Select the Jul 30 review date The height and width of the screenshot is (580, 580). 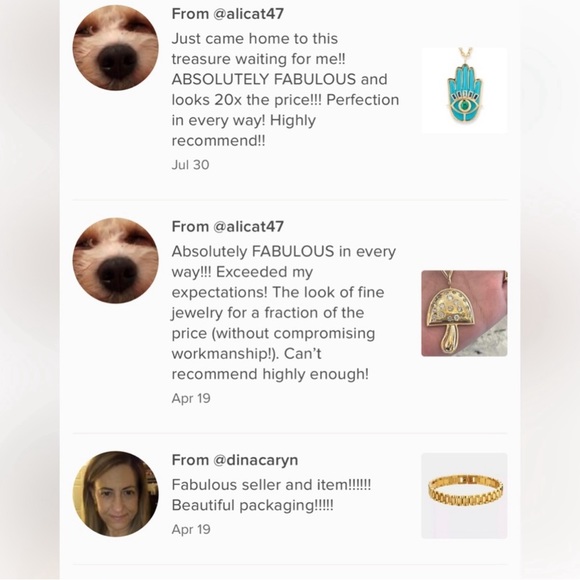(x=190, y=165)
